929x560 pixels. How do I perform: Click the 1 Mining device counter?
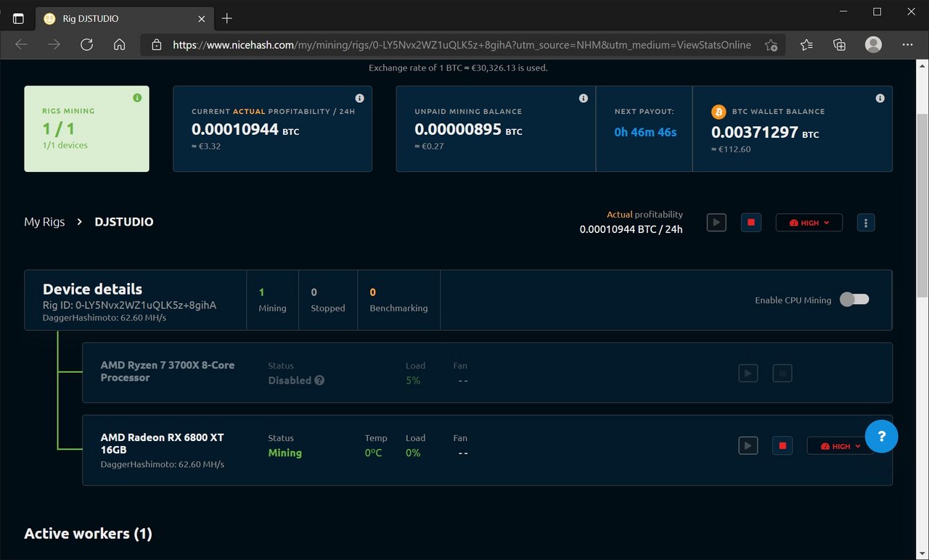[x=272, y=300]
